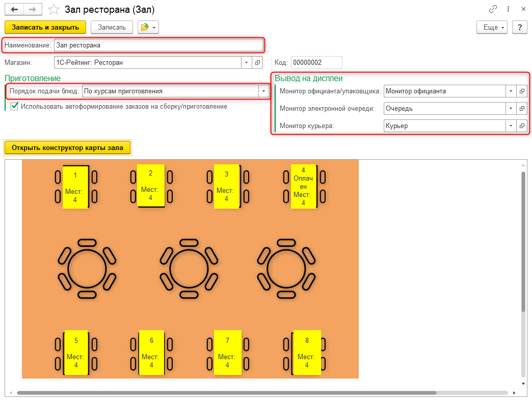Click the forward navigation arrow
This screenshot has width=532, height=401.
[32, 10]
